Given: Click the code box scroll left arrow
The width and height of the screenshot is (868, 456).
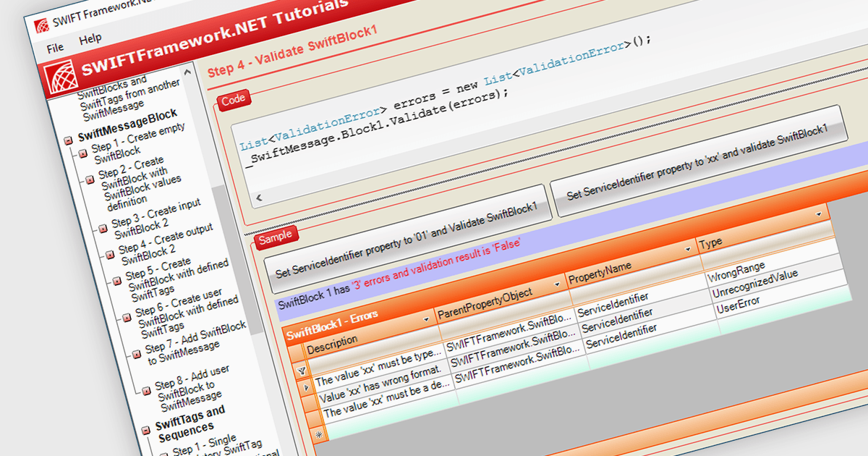Looking at the screenshot, I should coord(259,198).
